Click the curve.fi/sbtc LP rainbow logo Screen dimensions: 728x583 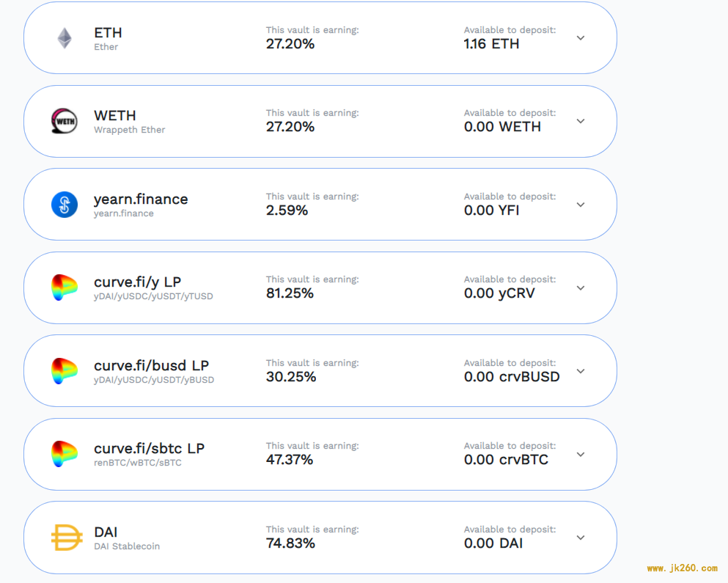coord(64,454)
